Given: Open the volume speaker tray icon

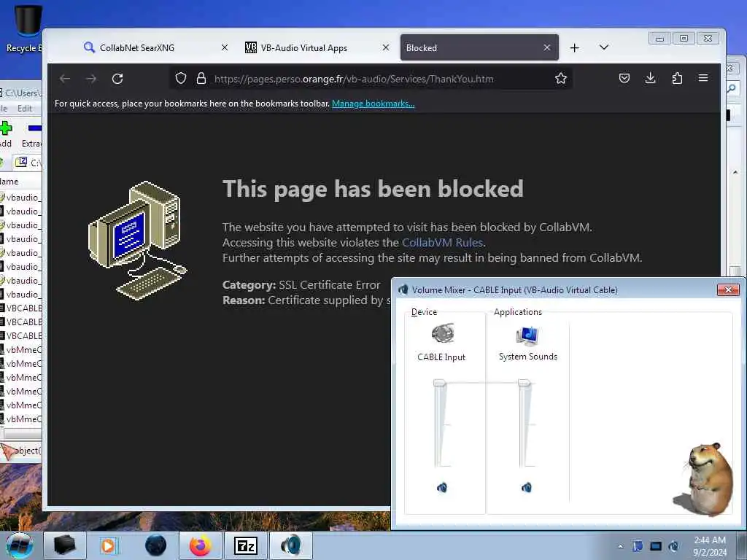Looking at the screenshot, I should click(673, 546).
